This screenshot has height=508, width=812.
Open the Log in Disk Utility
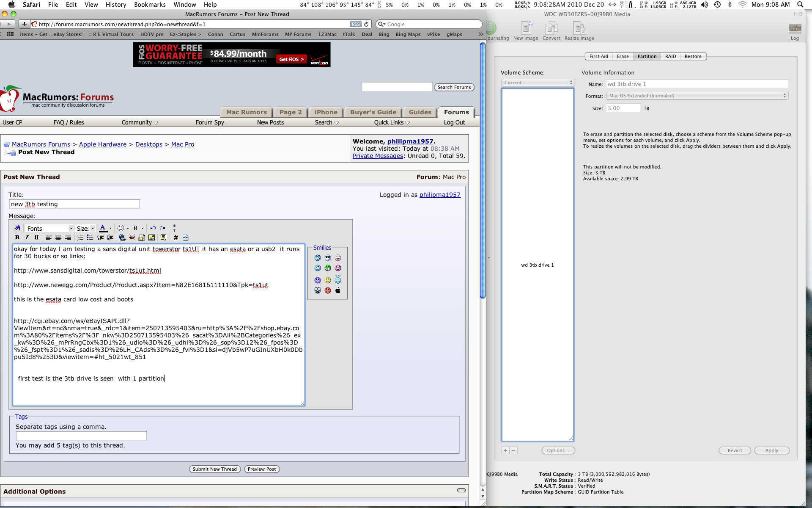(795, 32)
